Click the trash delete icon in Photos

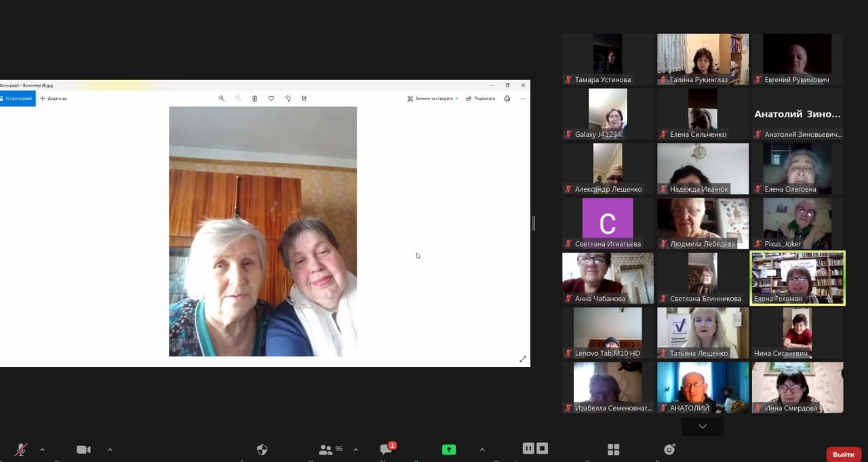click(254, 98)
